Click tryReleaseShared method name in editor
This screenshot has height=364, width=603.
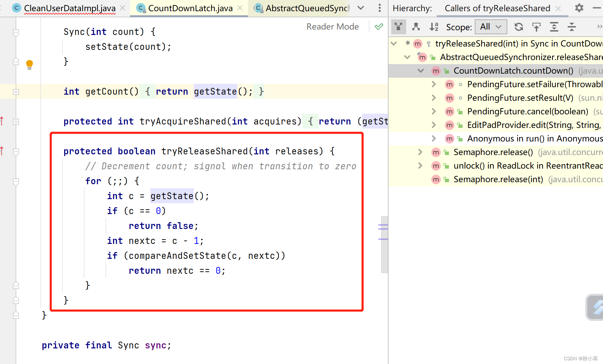[205, 151]
